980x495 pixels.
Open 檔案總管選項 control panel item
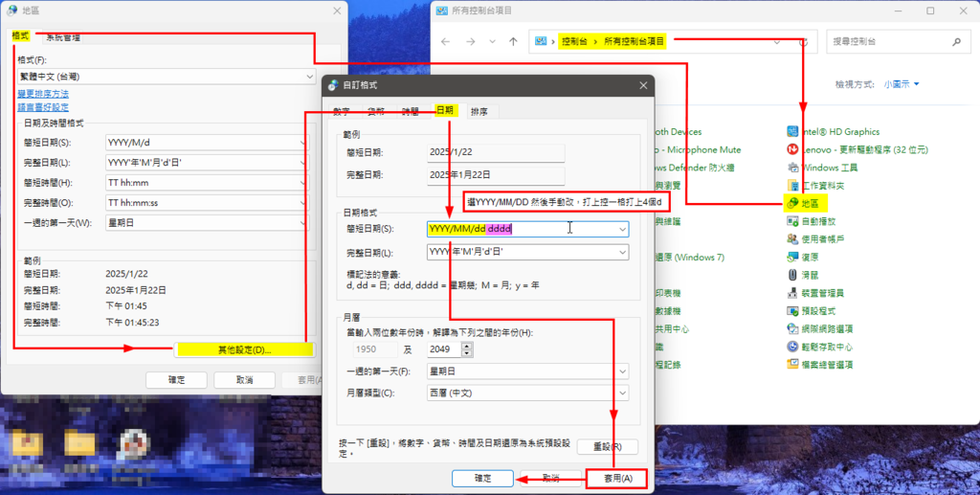coord(820,365)
